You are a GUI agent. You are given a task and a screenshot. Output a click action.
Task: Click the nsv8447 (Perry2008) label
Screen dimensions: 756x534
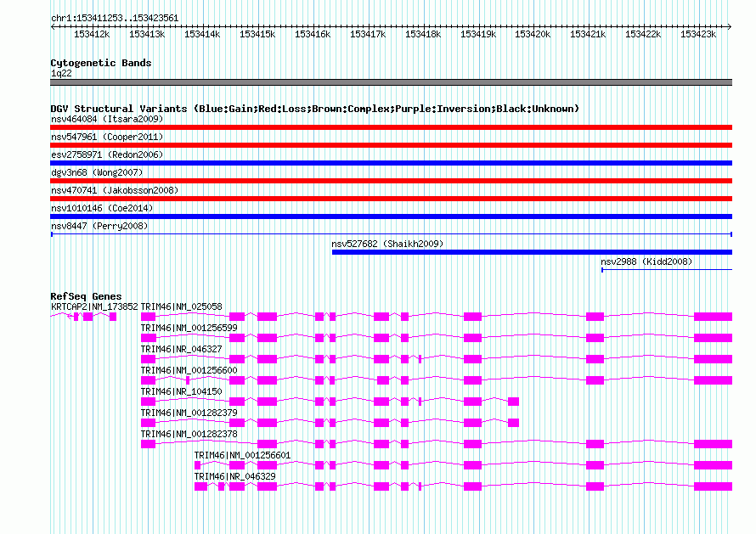coord(99,226)
